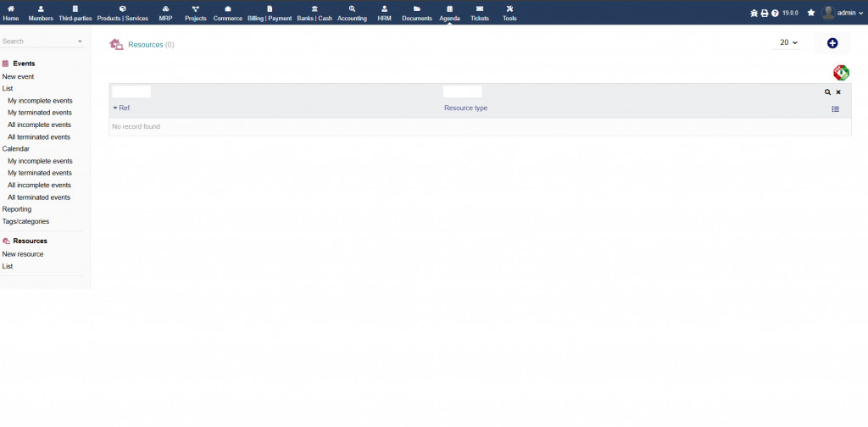Open New resource link
Image resolution: width=868 pixels, height=427 pixels.
pyautogui.click(x=23, y=254)
